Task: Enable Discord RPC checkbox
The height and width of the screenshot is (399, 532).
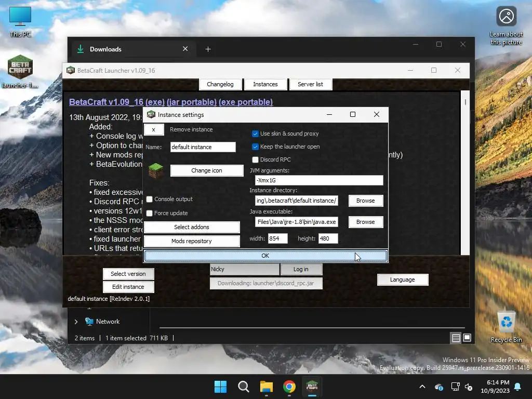Action: (255, 159)
